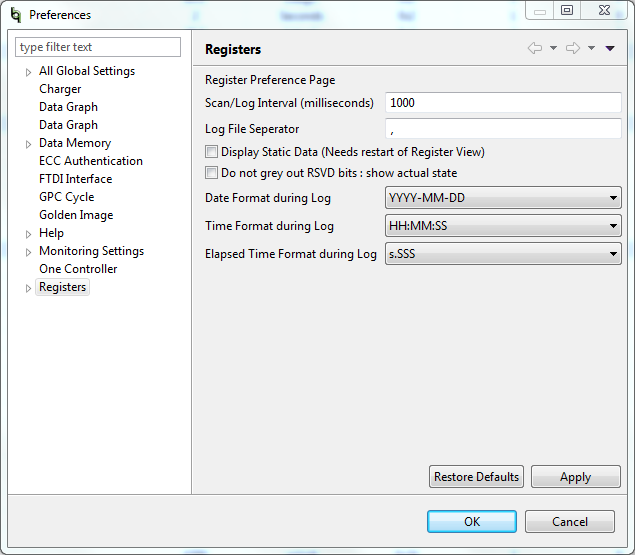Select the second Data Graph entry
The height and width of the screenshot is (555, 635).
click(x=68, y=125)
